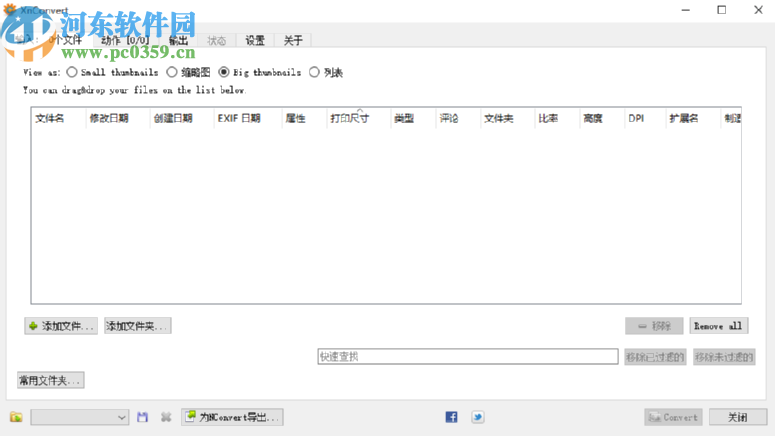Sort by 类型 column header
This screenshot has width=775, height=436.
[x=413, y=119]
